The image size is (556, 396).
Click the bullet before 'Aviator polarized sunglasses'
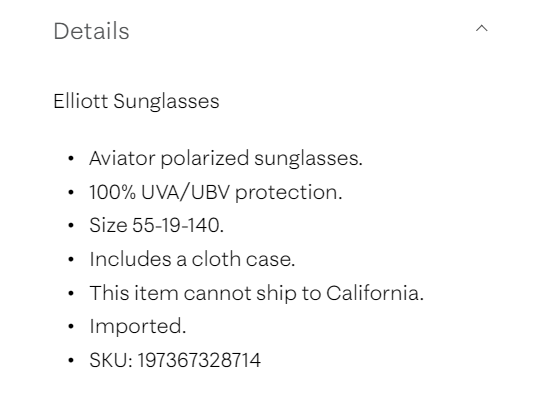(71, 158)
